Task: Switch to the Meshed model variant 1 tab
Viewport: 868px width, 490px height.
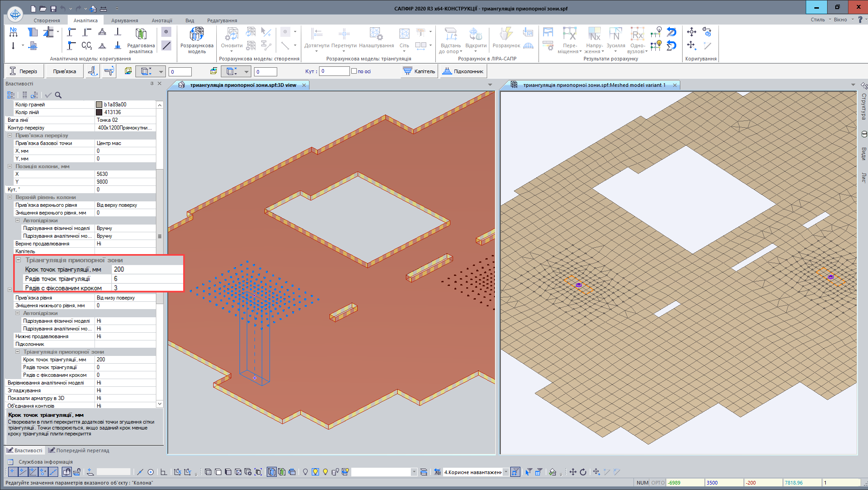Action: click(x=594, y=85)
